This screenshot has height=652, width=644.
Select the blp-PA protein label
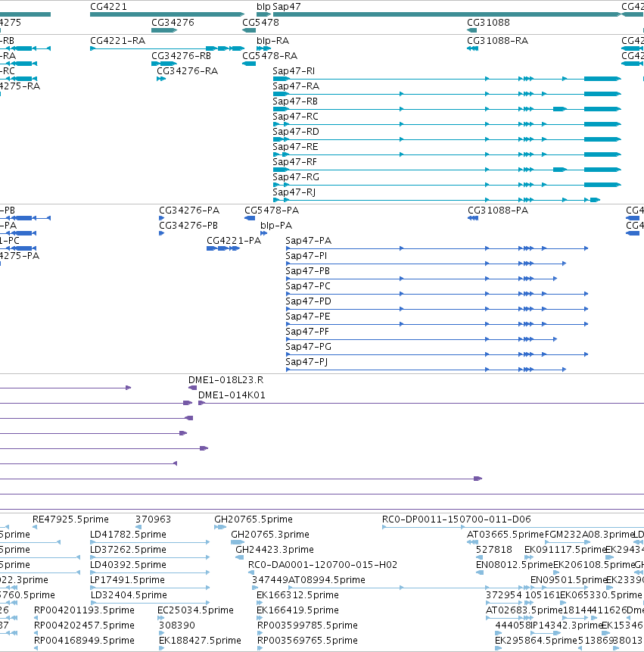276,226
